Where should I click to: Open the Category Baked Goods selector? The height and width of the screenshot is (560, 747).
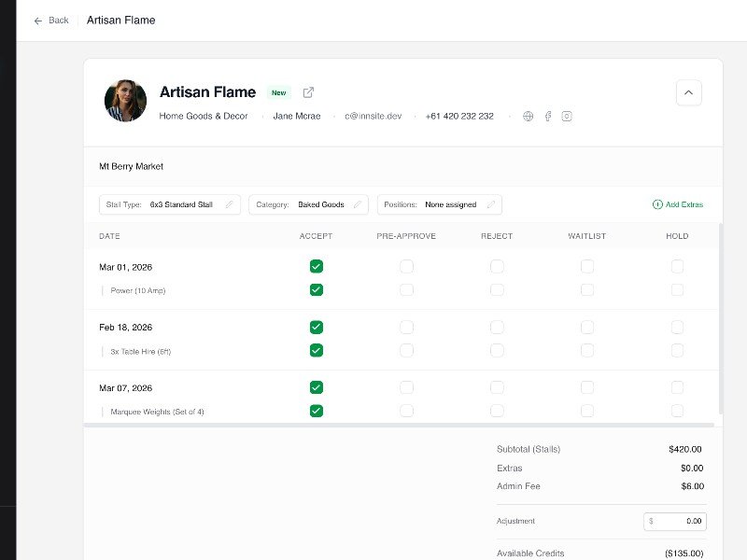(x=308, y=204)
